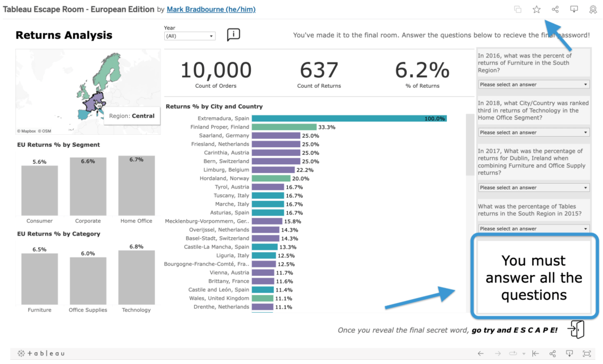This screenshot has width=603, height=364.
Task: Click the redo arrow in the bottom toolbar
Action: click(498, 353)
